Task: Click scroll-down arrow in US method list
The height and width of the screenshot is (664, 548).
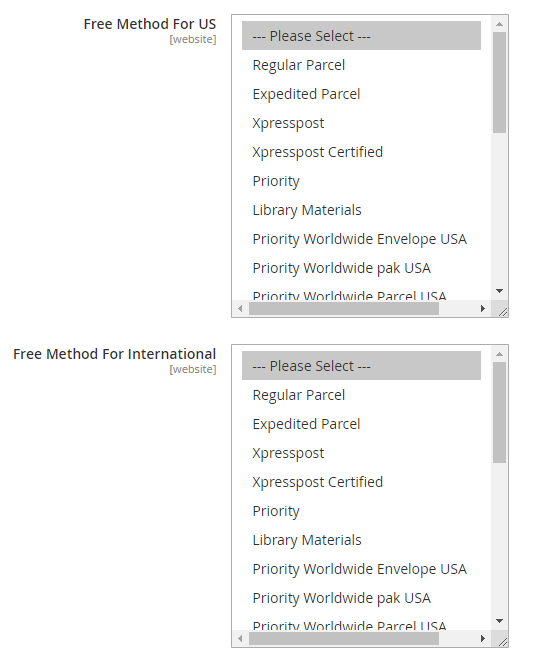Action: pos(499,291)
